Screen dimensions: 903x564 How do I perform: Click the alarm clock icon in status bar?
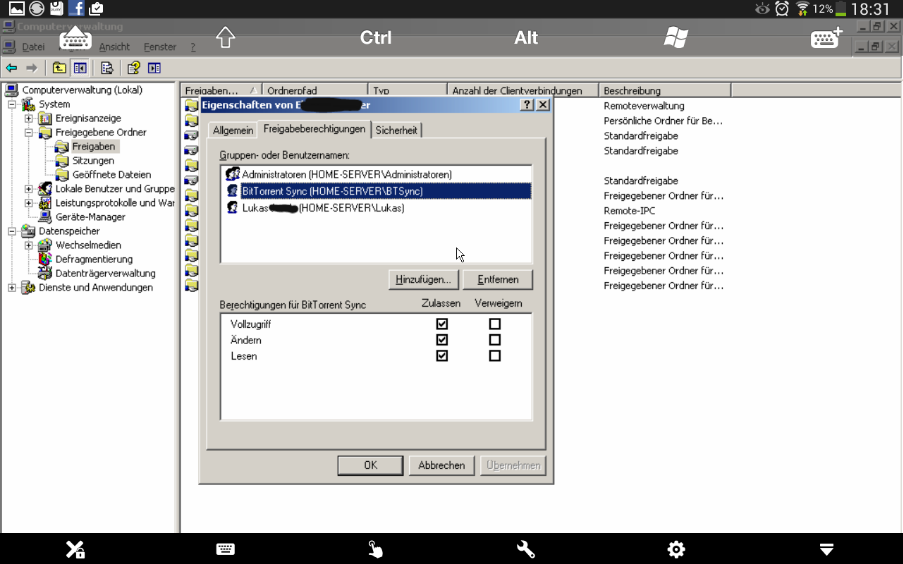click(782, 9)
